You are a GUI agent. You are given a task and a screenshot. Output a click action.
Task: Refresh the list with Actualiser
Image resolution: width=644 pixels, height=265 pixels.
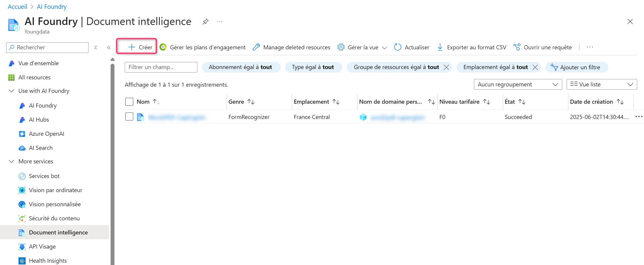(x=412, y=47)
